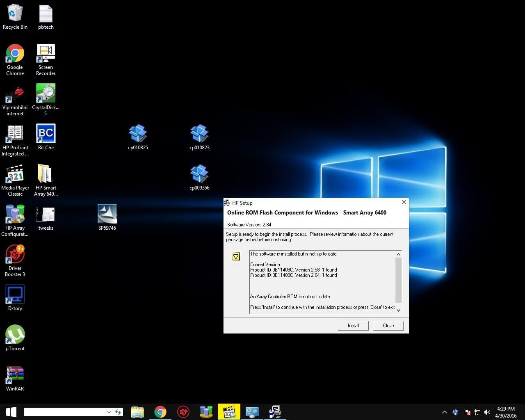Select the Vip mobilni internet shortcut

click(x=15, y=100)
